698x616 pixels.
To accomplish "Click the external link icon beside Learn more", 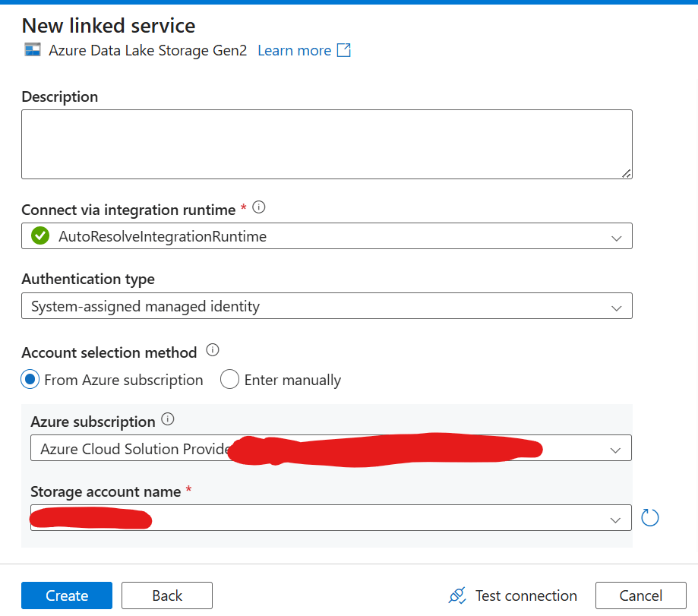I will point(344,50).
